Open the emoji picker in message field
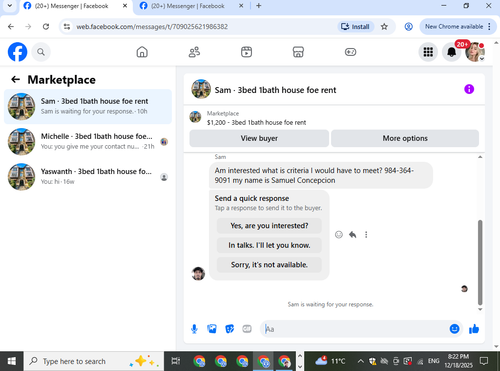The width and height of the screenshot is (500, 371). tap(454, 329)
